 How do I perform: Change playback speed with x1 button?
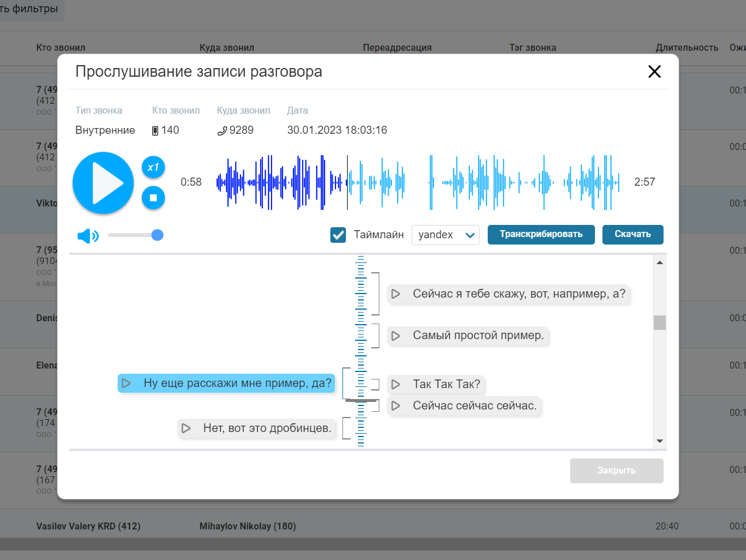153,167
